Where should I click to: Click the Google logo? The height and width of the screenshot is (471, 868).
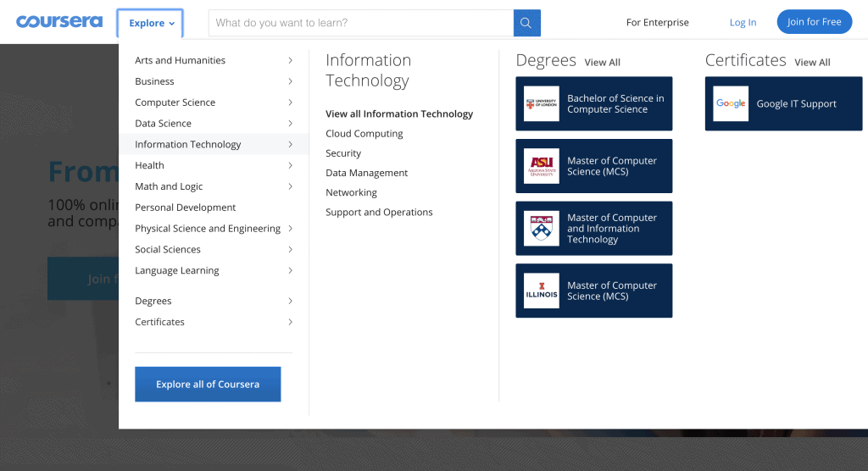click(x=731, y=103)
